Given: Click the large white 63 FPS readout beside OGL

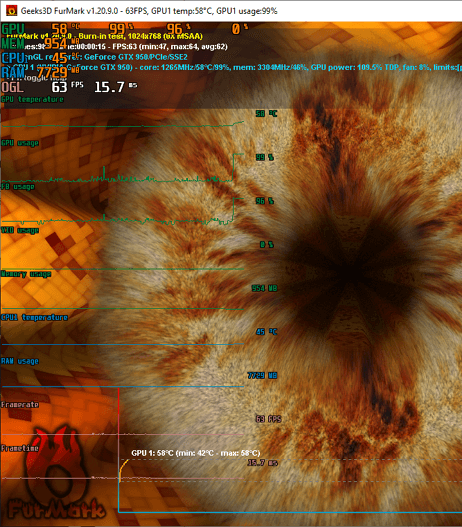Looking at the screenshot, I should tap(67, 87).
